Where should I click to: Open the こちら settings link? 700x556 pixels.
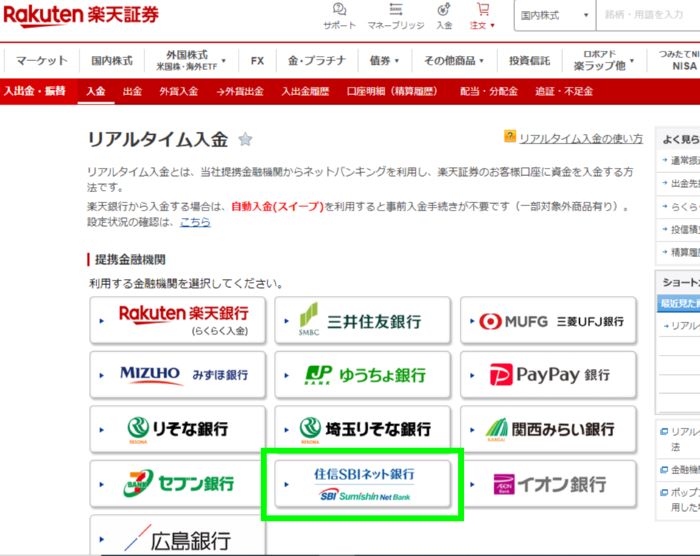tap(195, 222)
